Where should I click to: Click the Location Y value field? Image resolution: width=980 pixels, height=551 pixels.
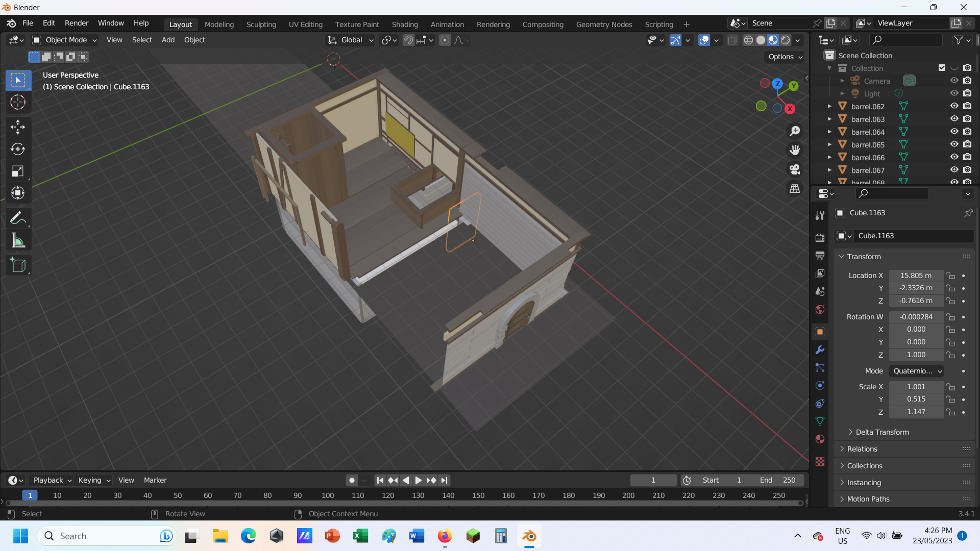point(916,288)
